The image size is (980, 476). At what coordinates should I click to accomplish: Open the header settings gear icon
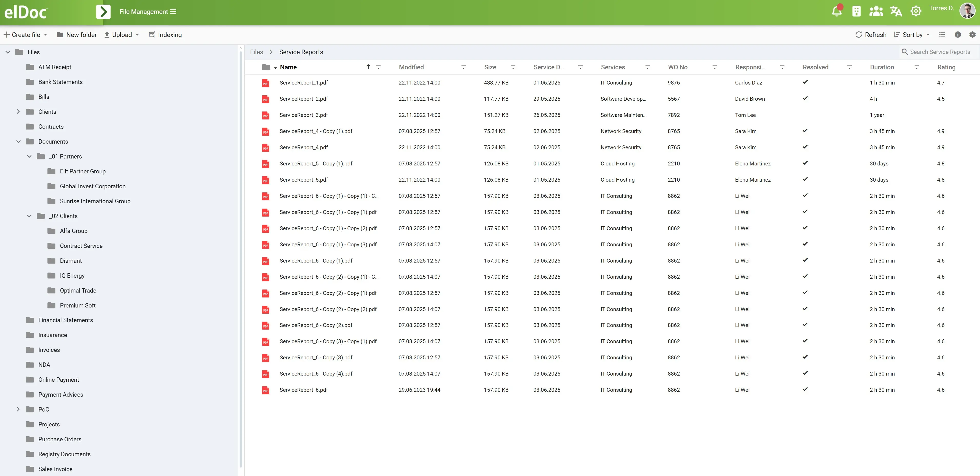click(916, 11)
